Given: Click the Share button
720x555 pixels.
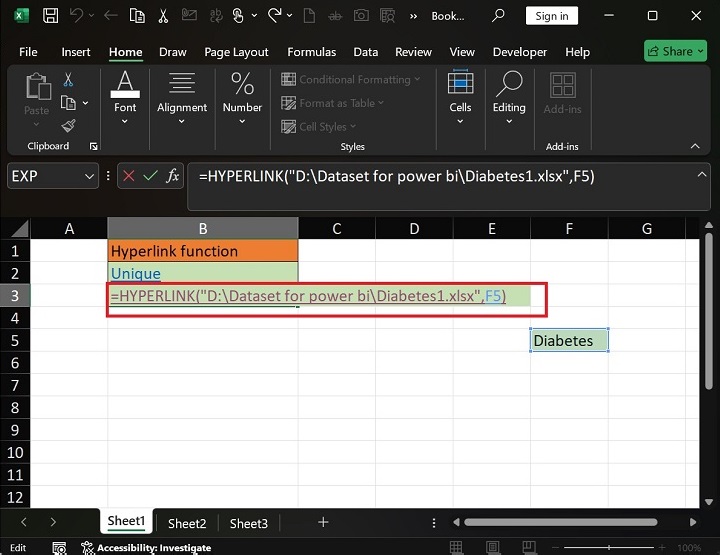Looking at the screenshot, I should [x=675, y=51].
